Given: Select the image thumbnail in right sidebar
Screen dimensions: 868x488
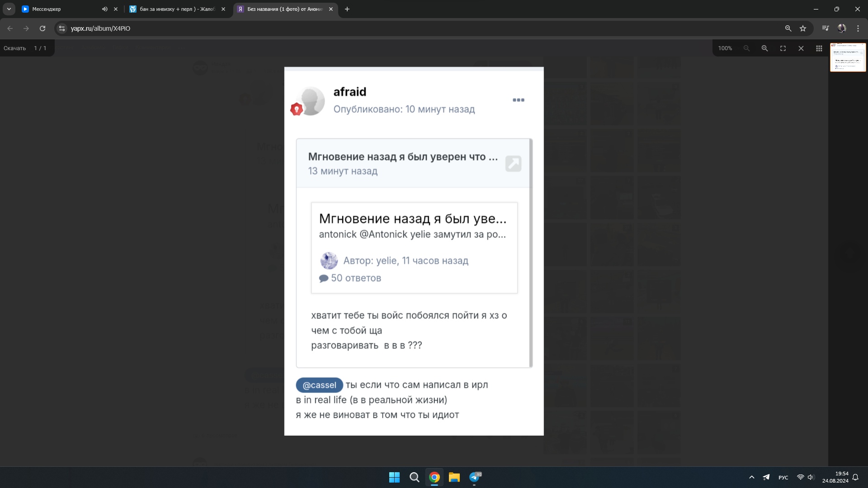Looking at the screenshot, I should 848,57.
